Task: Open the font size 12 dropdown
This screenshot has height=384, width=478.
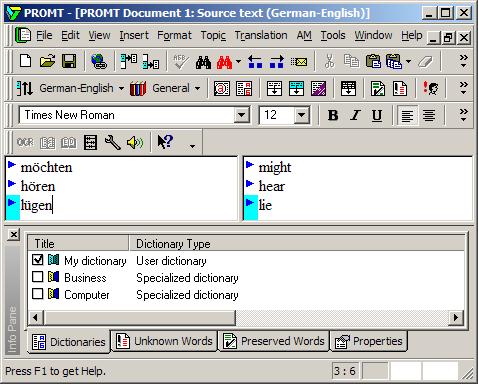Action: click(301, 115)
